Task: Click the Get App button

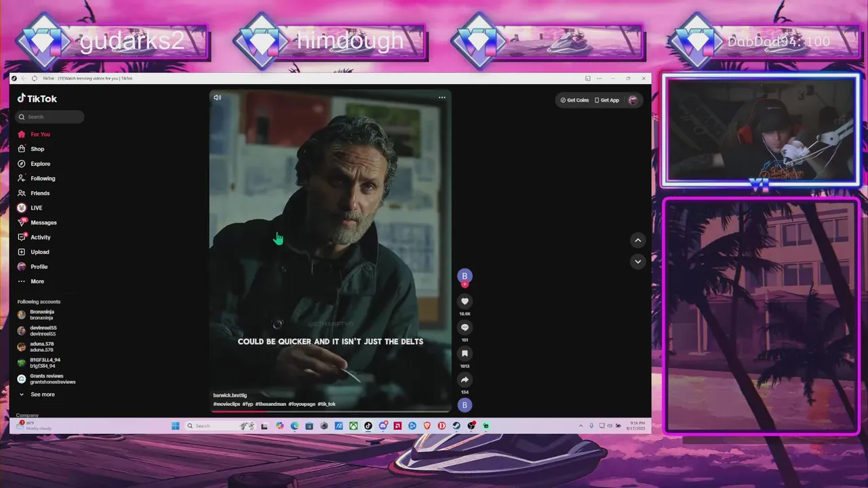Action: (607, 100)
